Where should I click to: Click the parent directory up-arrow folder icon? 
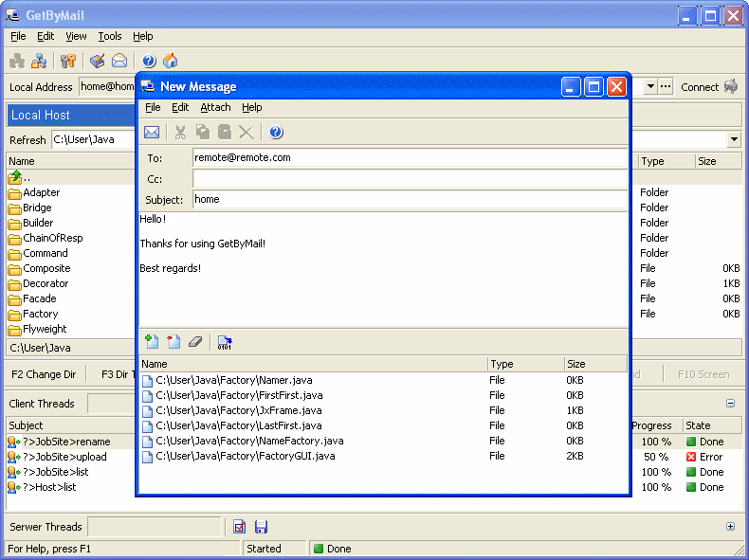tap(15, 177)
